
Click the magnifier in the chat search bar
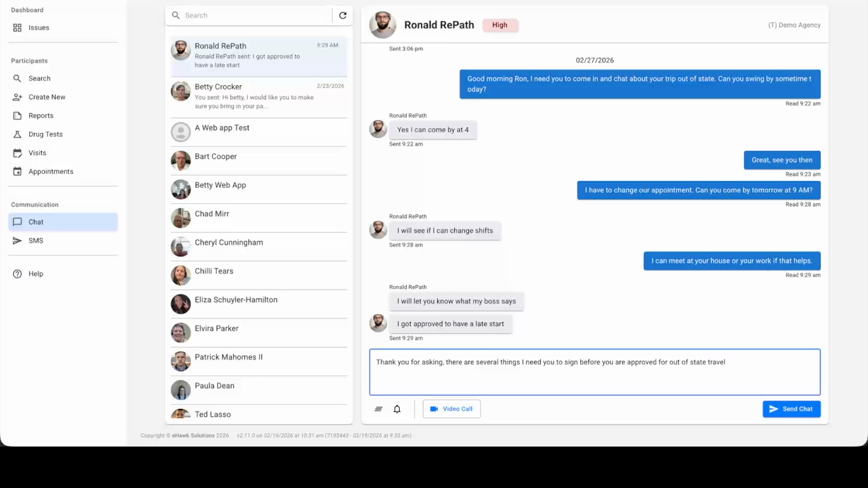tap(175, 15)
